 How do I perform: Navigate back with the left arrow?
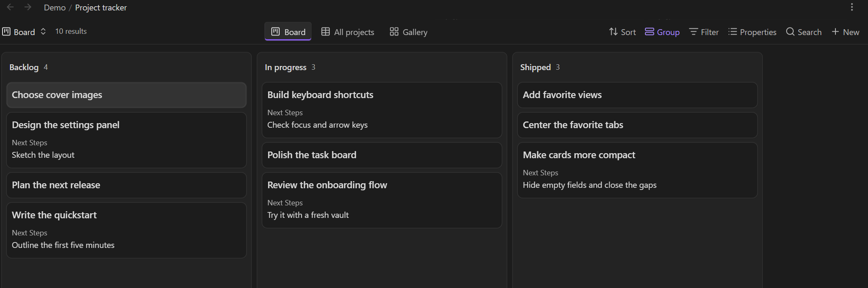[10, 7]
